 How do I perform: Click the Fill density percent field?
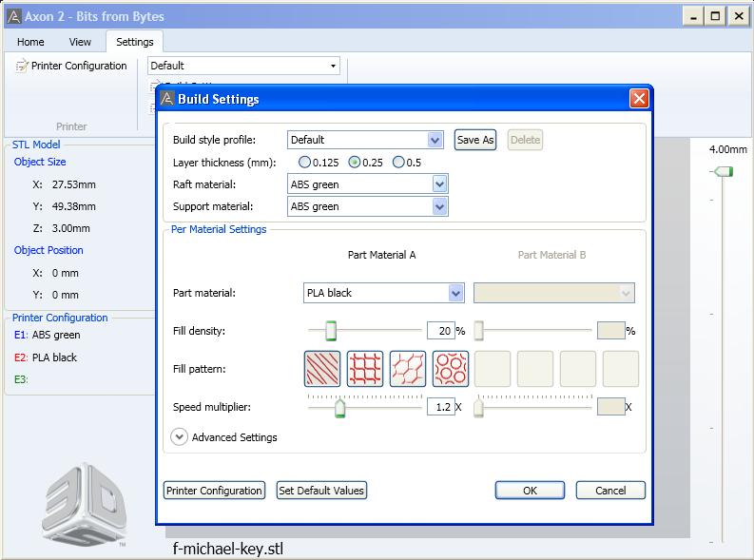(x=441, y=331)
